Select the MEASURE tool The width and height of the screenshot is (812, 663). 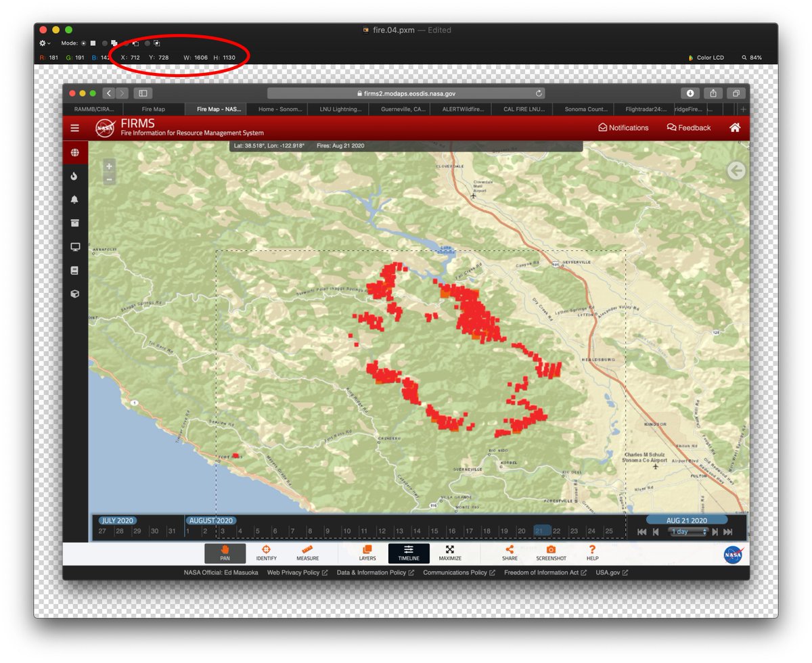(x=307, y=553)
